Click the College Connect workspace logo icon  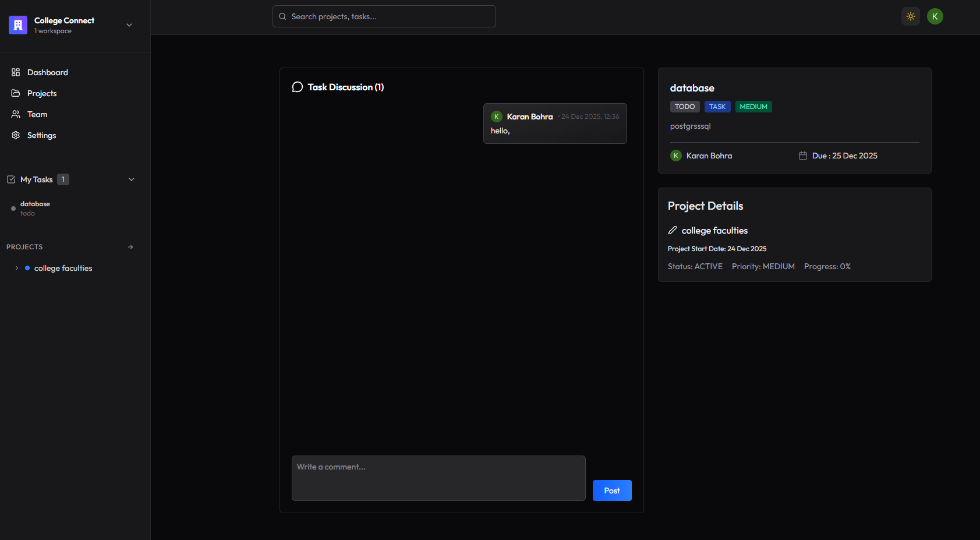tap(18, 25)
